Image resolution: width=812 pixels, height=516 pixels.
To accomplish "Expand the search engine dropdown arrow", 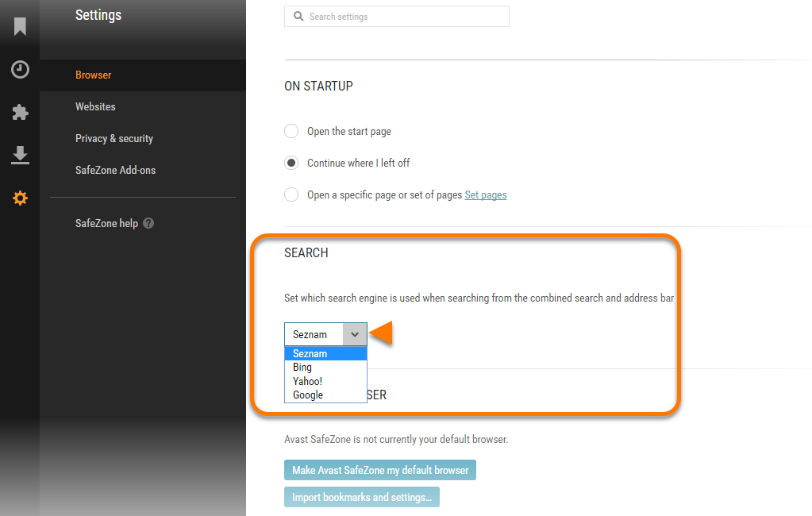I will (355, 334).
